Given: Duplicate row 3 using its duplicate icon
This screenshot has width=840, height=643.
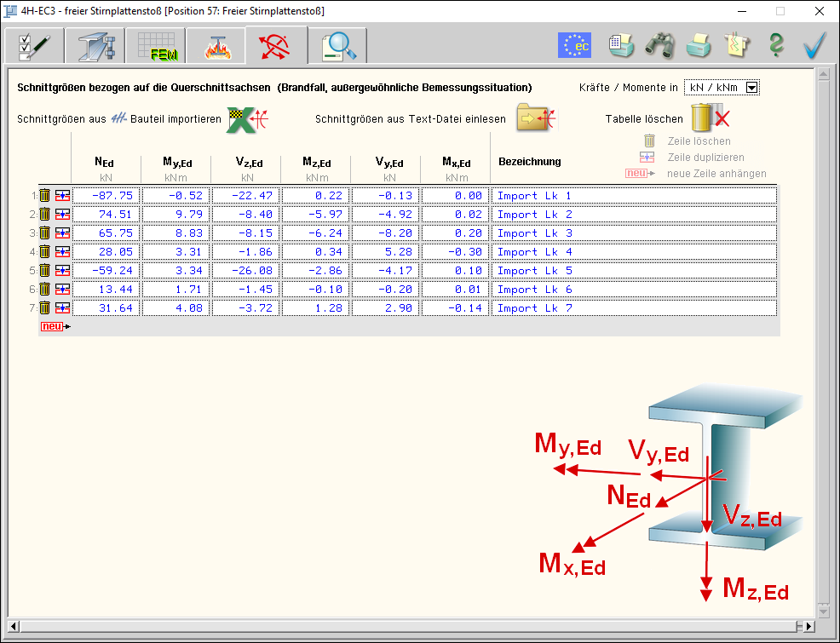Looking at the screenshot, I should click(62, 233).
